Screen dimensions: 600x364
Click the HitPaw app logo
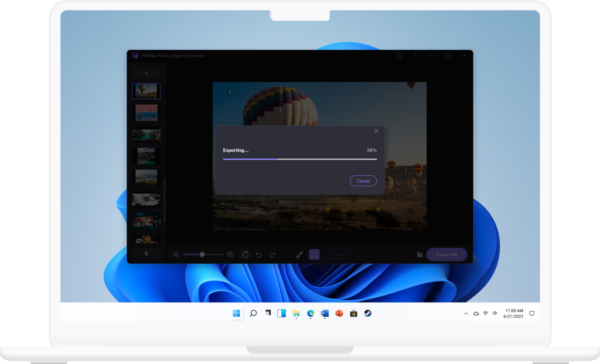click(x=135, y=56)
